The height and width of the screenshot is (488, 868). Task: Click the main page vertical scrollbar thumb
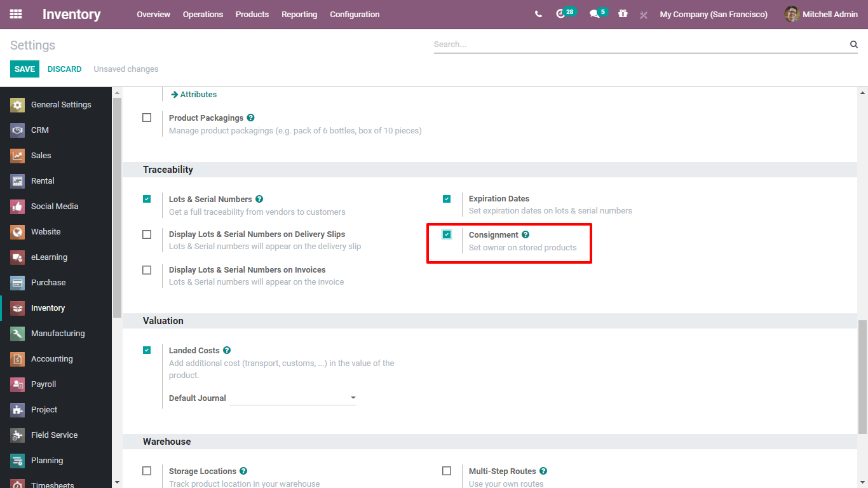[x=862, y=377]
